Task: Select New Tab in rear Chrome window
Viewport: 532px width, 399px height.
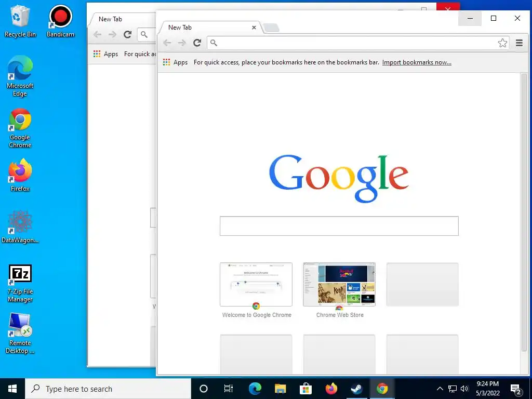Action: point(122,19)
